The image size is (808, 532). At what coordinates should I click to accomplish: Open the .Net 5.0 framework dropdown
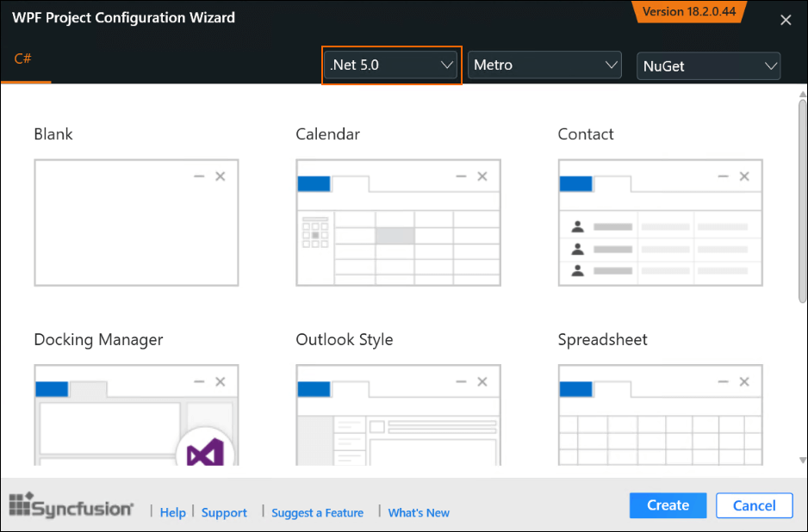(x=392, y=65)
